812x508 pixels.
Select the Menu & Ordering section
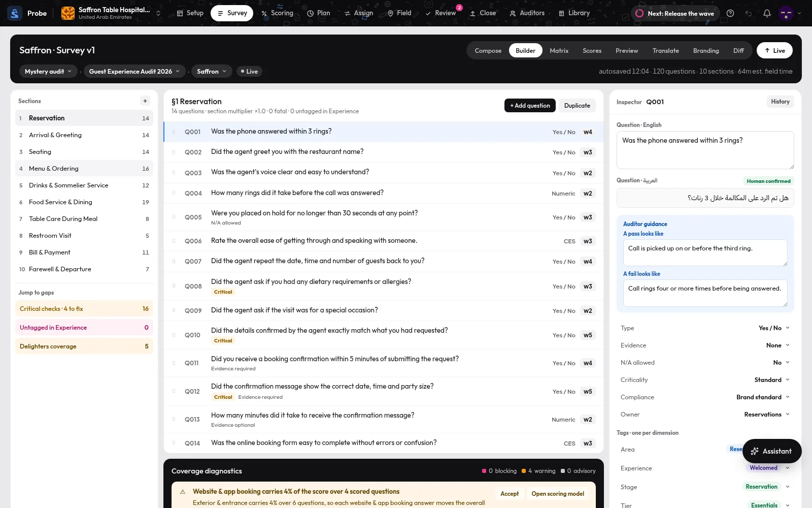(x=84, y=169)
